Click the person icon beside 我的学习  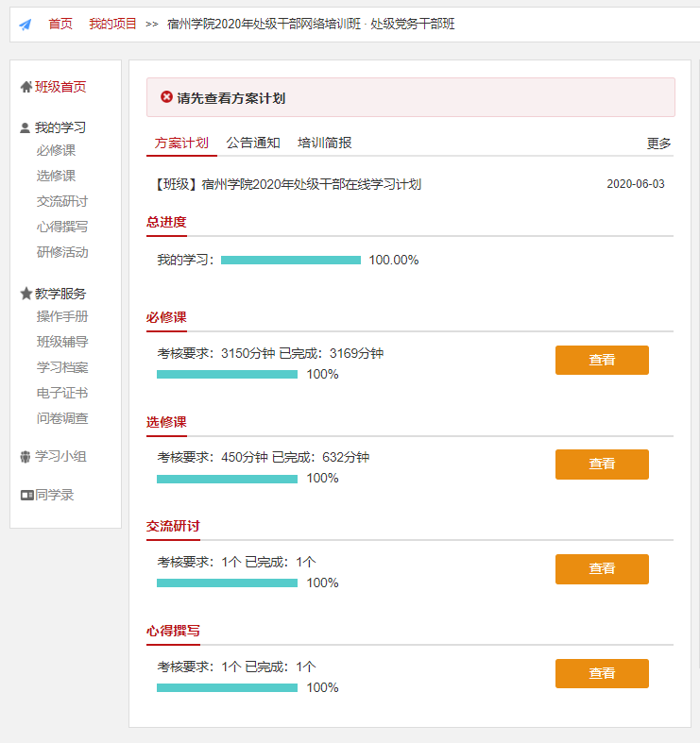coord(26,127)
